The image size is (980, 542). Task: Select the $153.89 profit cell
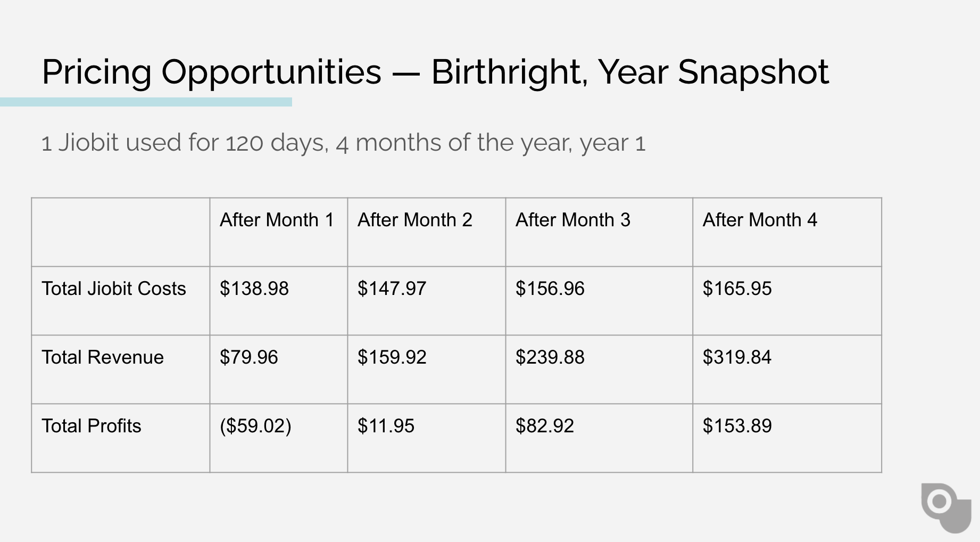[787, 438]
